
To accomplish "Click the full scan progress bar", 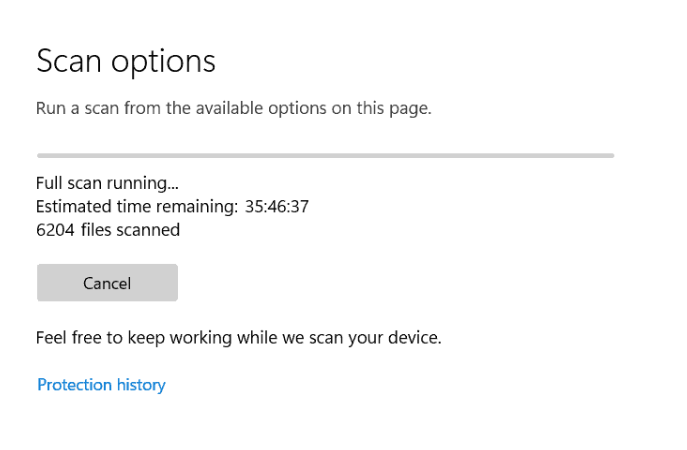I will 326,156.
